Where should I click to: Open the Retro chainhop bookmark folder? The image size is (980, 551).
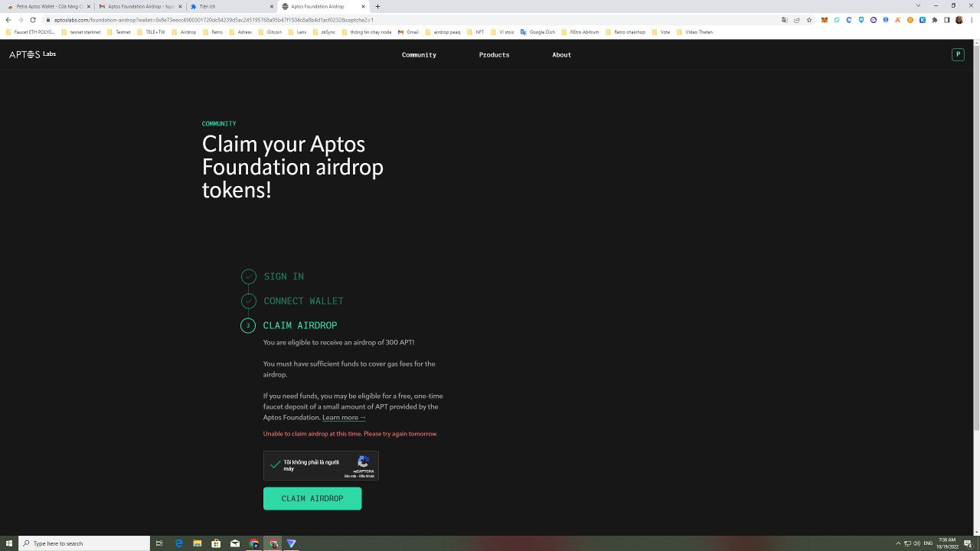(626, 32)
